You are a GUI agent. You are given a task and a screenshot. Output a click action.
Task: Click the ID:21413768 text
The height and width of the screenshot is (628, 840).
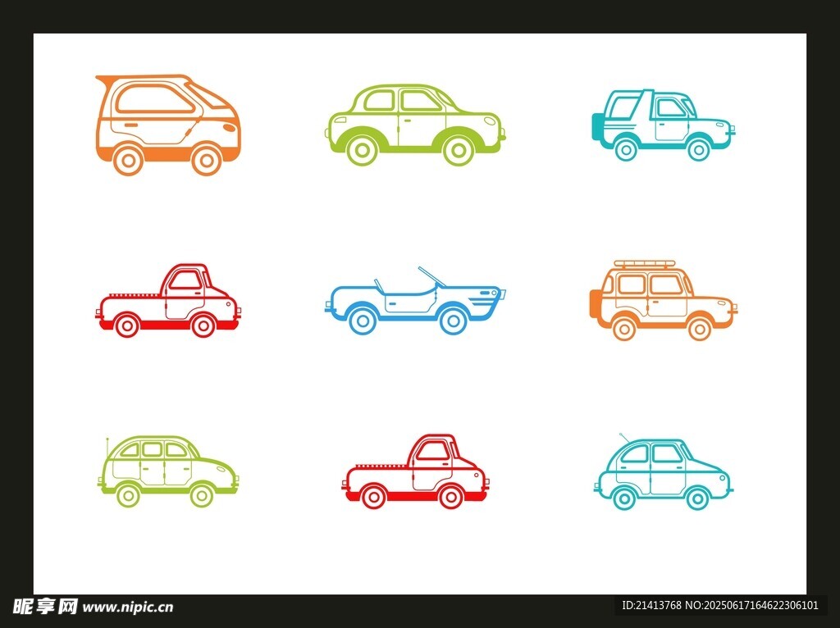pos(651,606)
